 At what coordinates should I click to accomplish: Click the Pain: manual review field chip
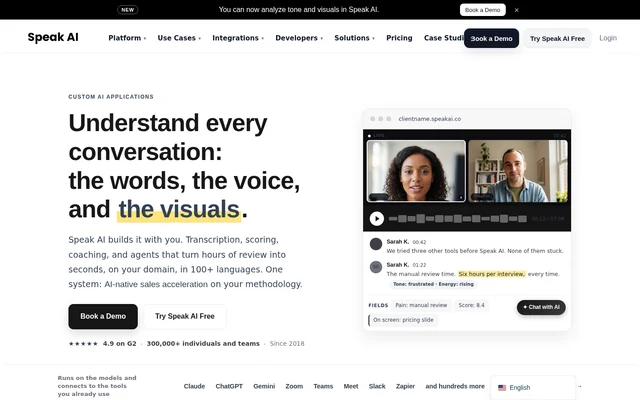point(421,305)
